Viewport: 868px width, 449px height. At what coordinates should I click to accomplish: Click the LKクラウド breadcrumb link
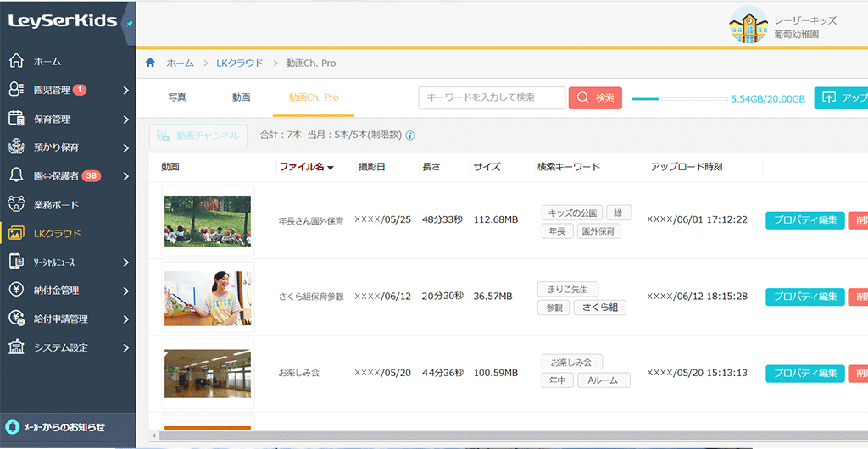[x=240, y=63]
